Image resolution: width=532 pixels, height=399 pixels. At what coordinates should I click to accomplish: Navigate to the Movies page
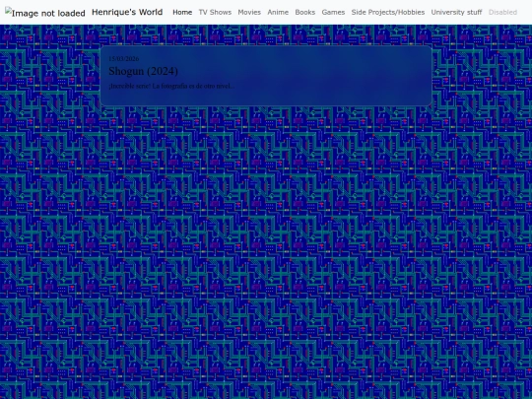pyautogui.click(x=249, y=12)
